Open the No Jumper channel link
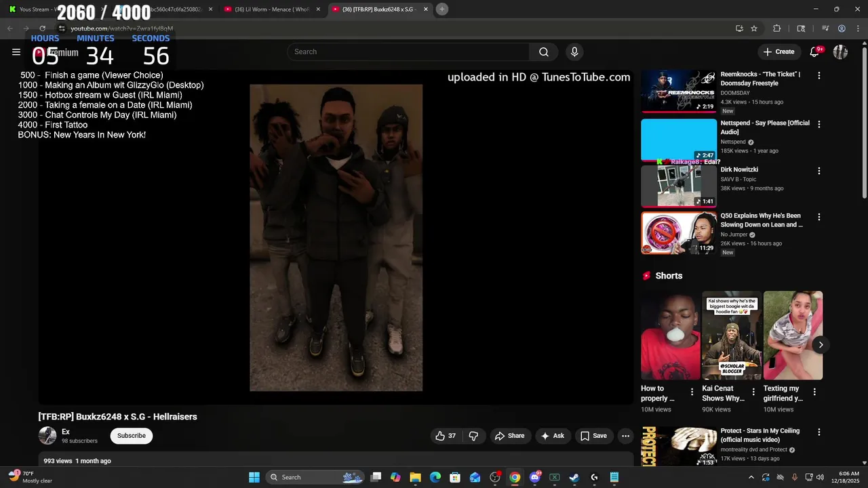 pos(734,235)
